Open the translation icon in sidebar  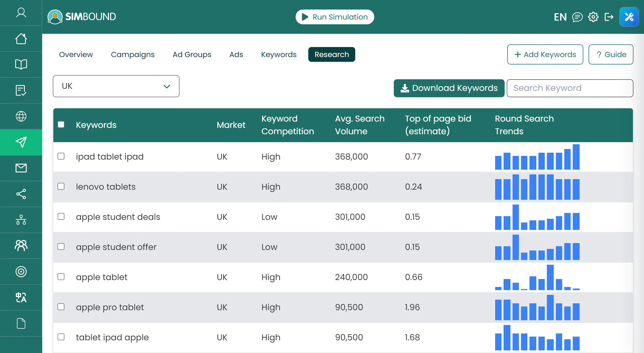[21, 298]
